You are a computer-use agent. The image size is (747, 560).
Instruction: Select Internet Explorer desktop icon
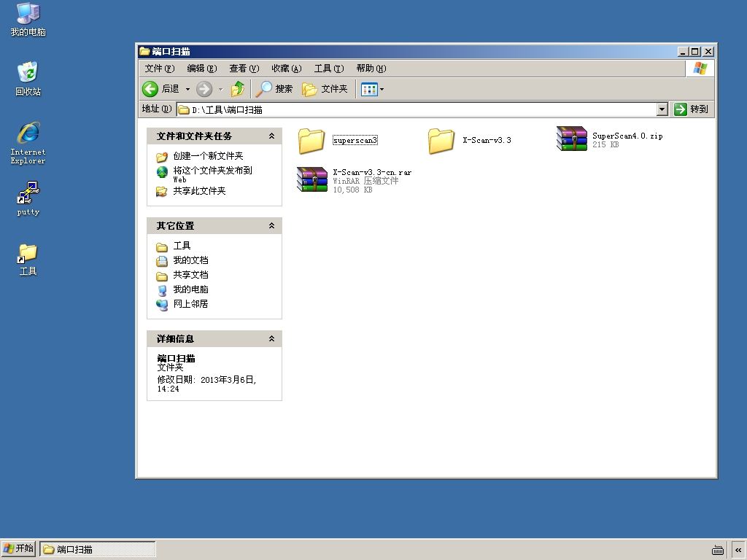(x=28, y=143)
